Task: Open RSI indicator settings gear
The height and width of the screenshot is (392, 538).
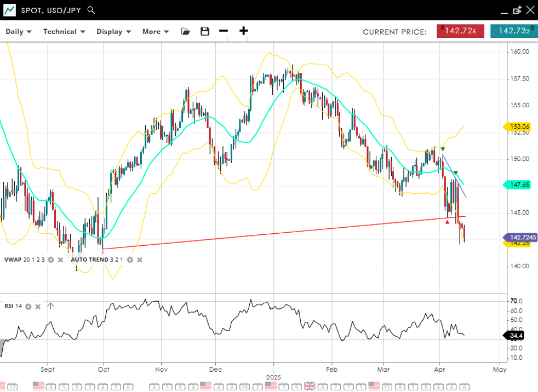Action: click(x=28, y=306)
